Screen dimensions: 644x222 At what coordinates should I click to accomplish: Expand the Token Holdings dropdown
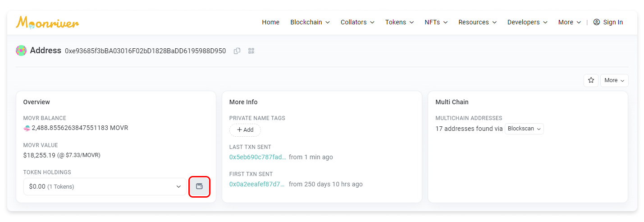pyautogui.click(x=105, y=186)
